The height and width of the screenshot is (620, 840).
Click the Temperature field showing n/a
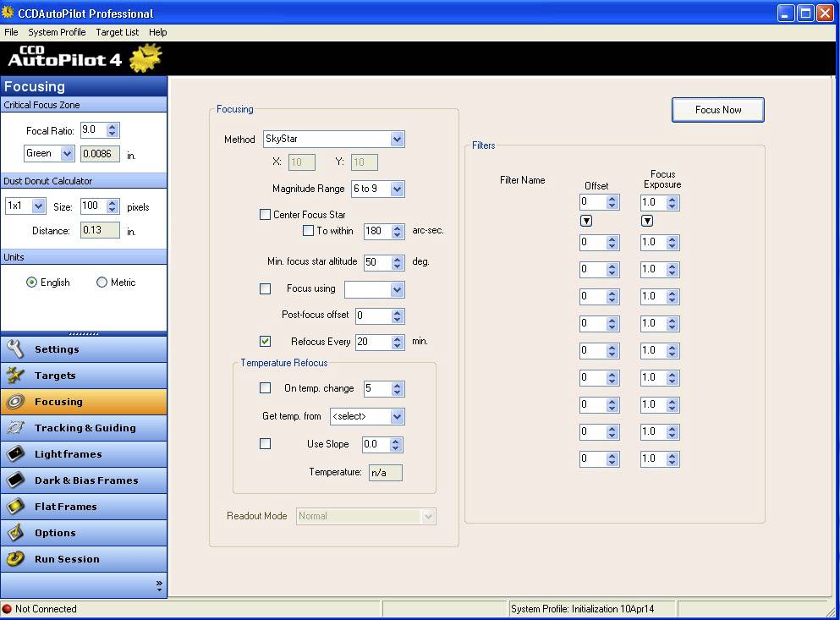tap(385, 473)
